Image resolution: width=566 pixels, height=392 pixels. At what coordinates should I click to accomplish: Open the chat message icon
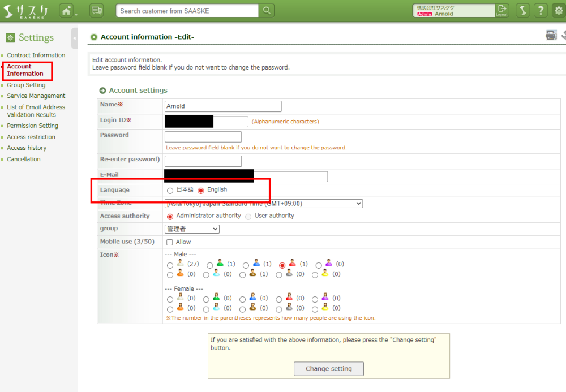96,10
